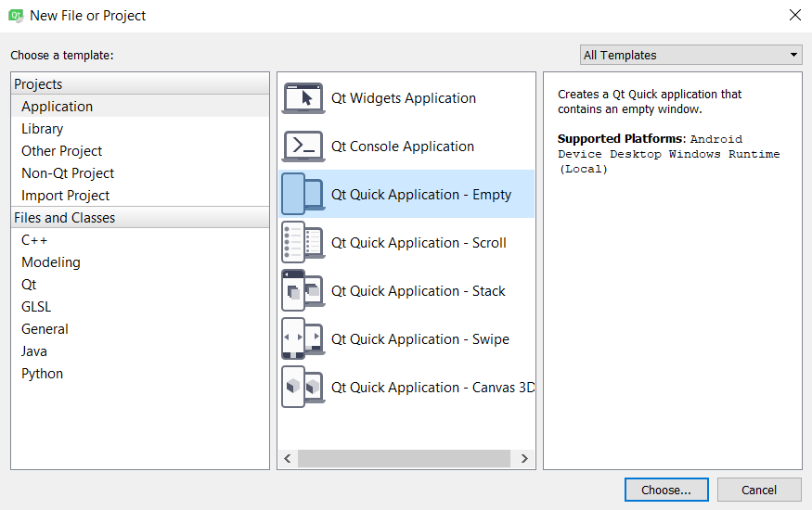
Task: Click the Qt Widgets Application icon
Action: click(x=303, y=97)
